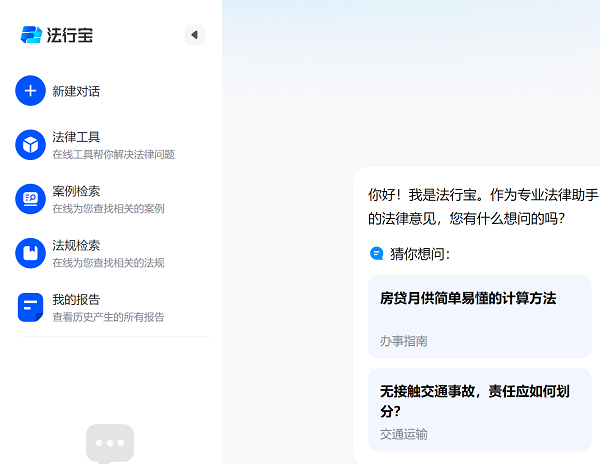Click the 猜你想问 heading text
The image size is (600, 464).
pyautogui.click(x=420, y=254)
